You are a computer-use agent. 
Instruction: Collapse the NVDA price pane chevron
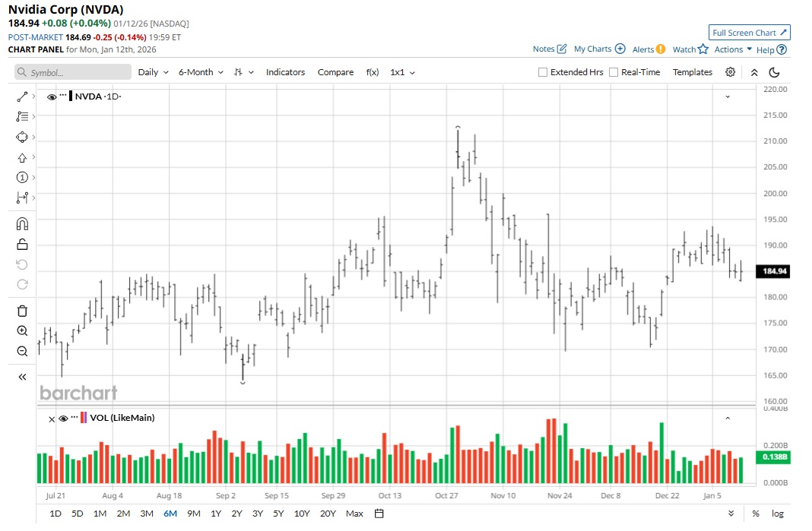pyautogui.click(x=728, y=96)
